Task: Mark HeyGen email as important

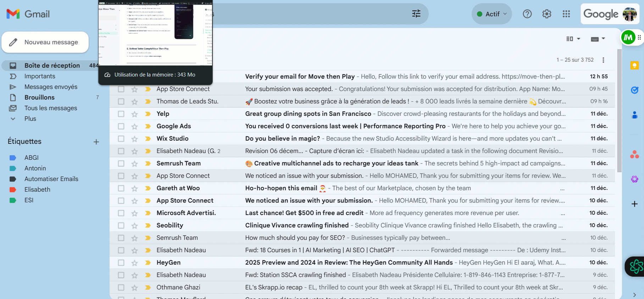Action: [148, 263]
